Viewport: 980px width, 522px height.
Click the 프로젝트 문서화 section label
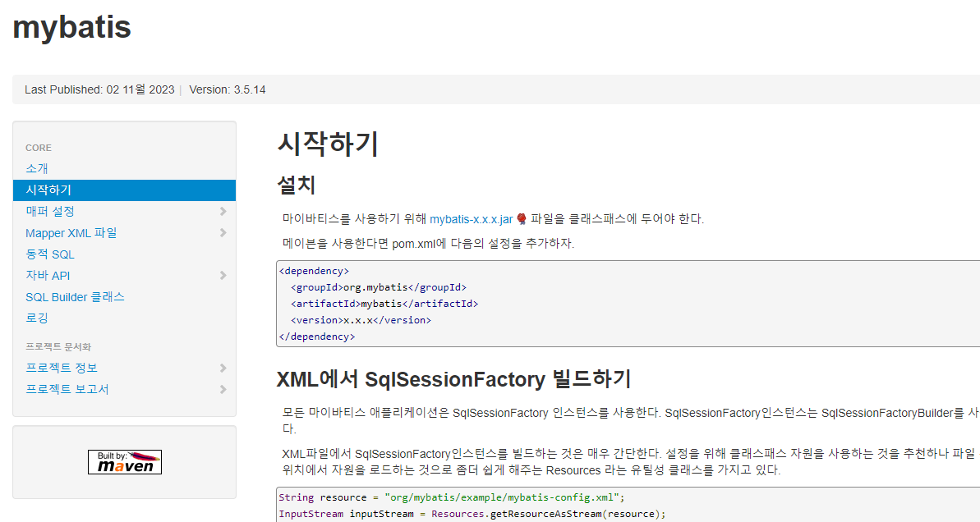(58, 346)
